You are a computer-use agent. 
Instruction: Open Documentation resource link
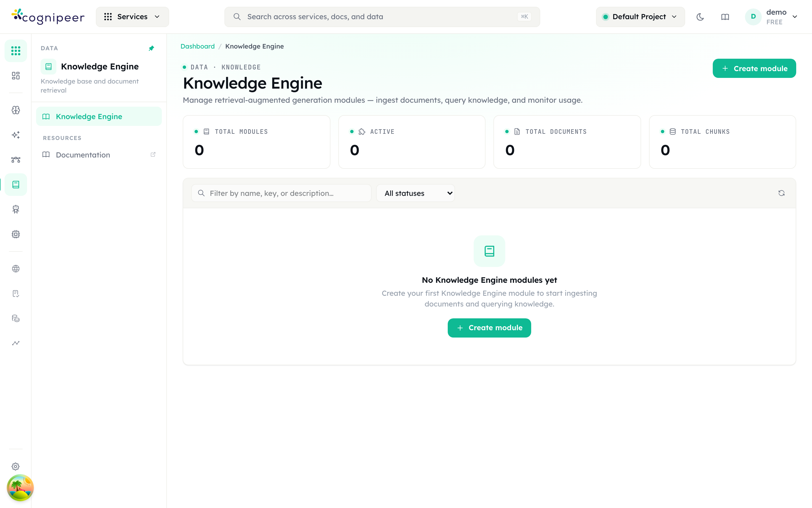coord(99,155)
